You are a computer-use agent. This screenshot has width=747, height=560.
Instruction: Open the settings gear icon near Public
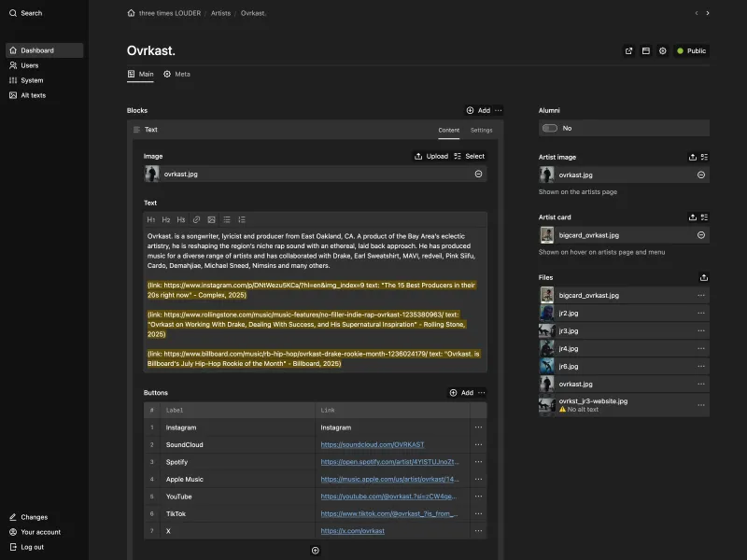(663, 51)
